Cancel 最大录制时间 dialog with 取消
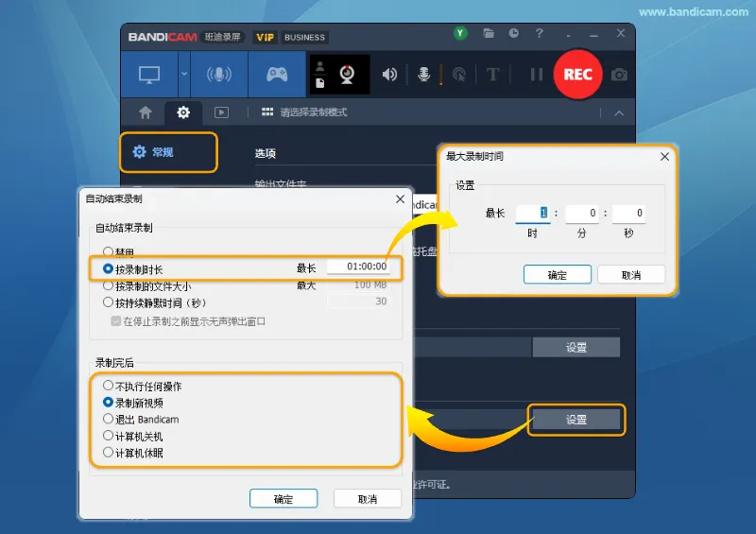Screen dimensions: 756x534 pos(631,275)
